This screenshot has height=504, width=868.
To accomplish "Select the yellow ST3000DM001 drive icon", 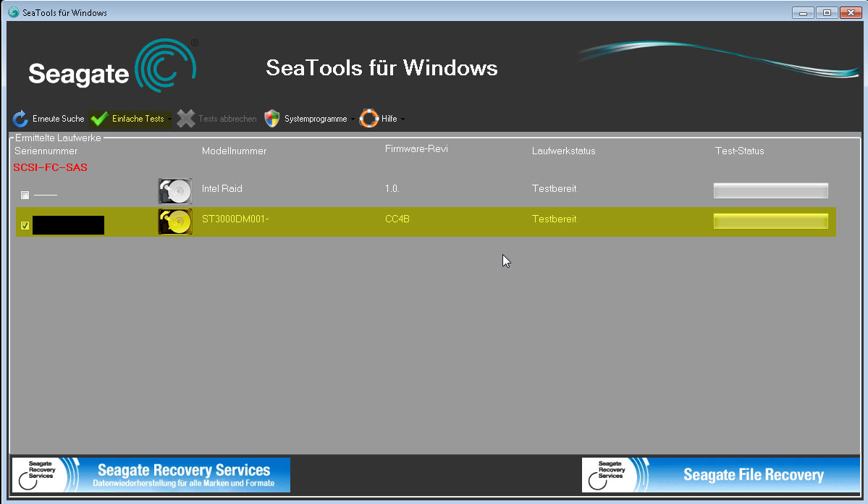I will (175, 222).
